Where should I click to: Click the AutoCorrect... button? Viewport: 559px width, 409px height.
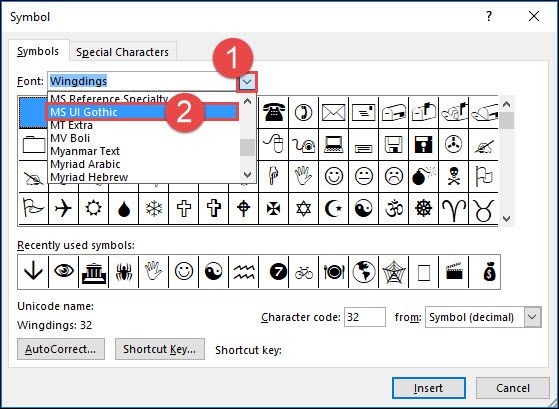pyautogui.click(x=61, y=349)
